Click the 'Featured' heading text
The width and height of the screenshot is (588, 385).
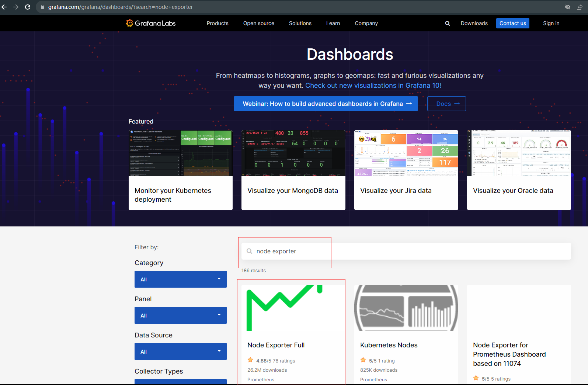coord(141,121)
